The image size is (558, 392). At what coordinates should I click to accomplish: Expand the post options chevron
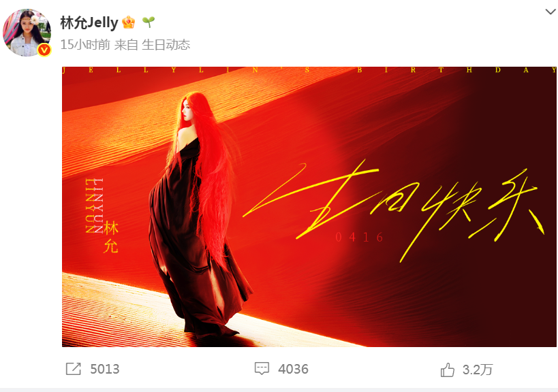[551, 12]
